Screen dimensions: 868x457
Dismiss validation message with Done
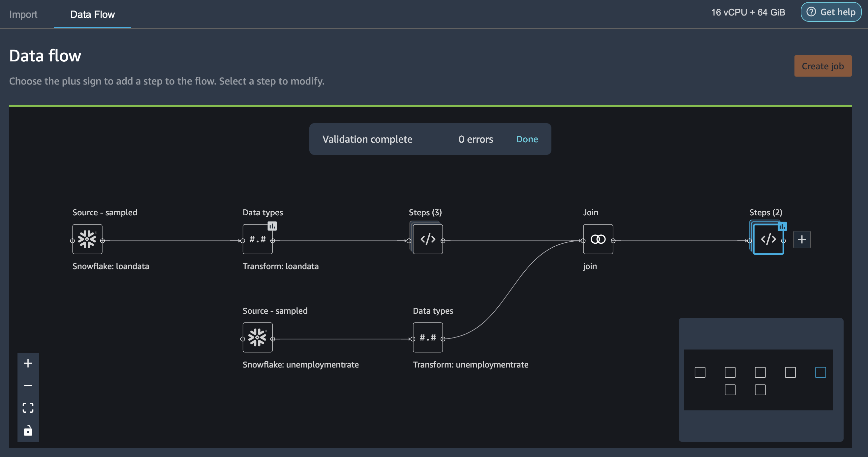527,139
